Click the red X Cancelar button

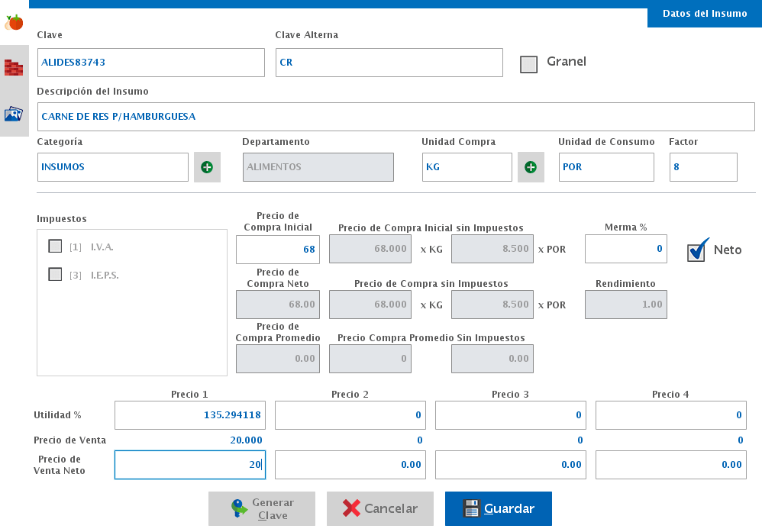[380, 508]
